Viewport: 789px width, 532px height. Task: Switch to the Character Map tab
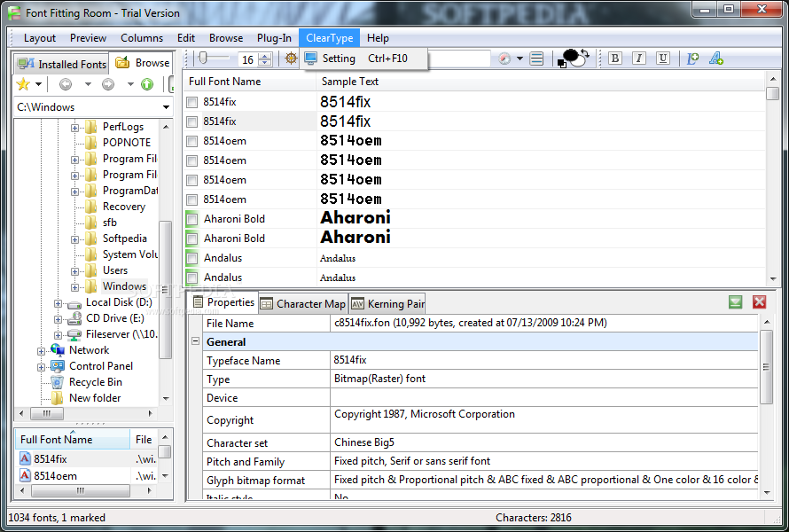click(x=303, y=303)
